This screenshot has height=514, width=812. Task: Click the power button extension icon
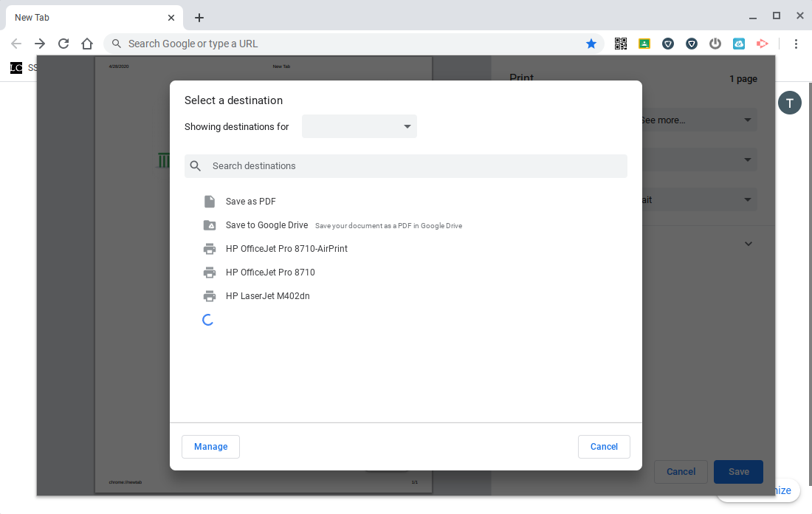click(715, 44)
